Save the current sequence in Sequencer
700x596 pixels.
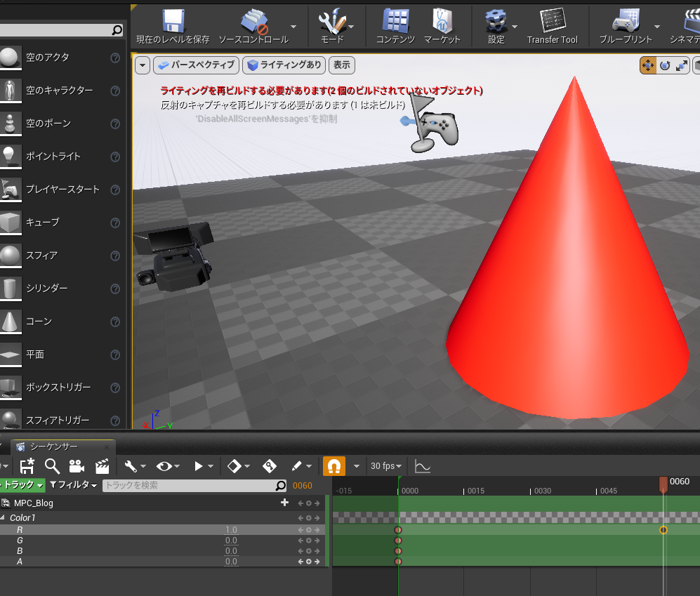(x=27, y=465)
